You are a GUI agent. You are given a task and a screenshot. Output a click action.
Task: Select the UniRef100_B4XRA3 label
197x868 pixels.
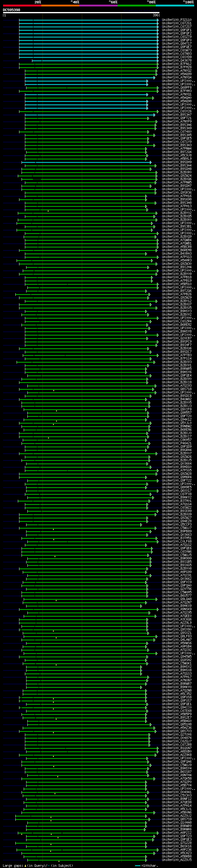pos(176,253)
